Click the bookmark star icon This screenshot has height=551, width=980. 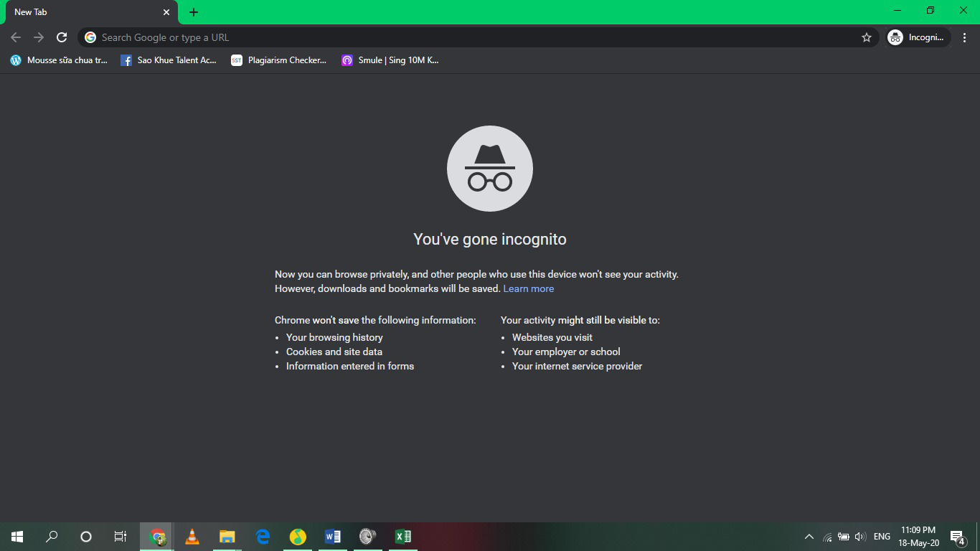pyautogui.click(x=866, y=37)
